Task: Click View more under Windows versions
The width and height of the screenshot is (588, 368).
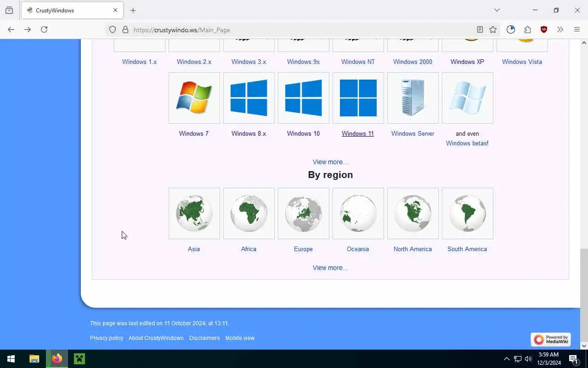Action: pyautogui.click(x=330, y=162)
